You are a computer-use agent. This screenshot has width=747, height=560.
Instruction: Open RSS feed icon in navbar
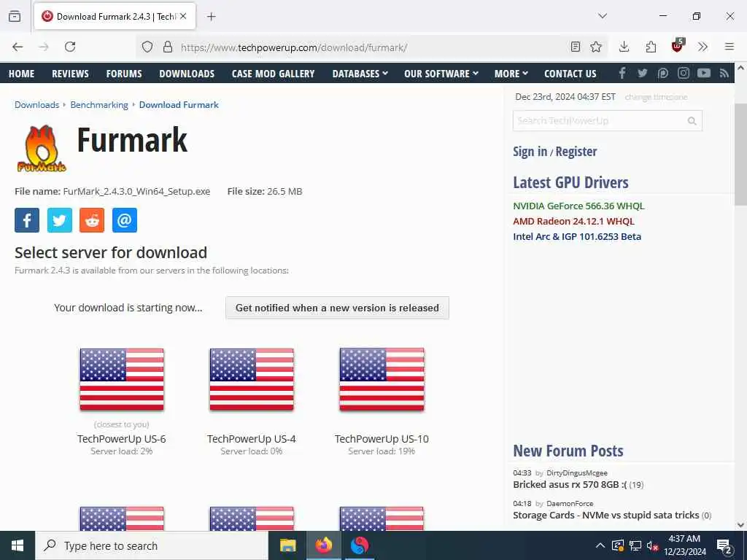point(724,73)
